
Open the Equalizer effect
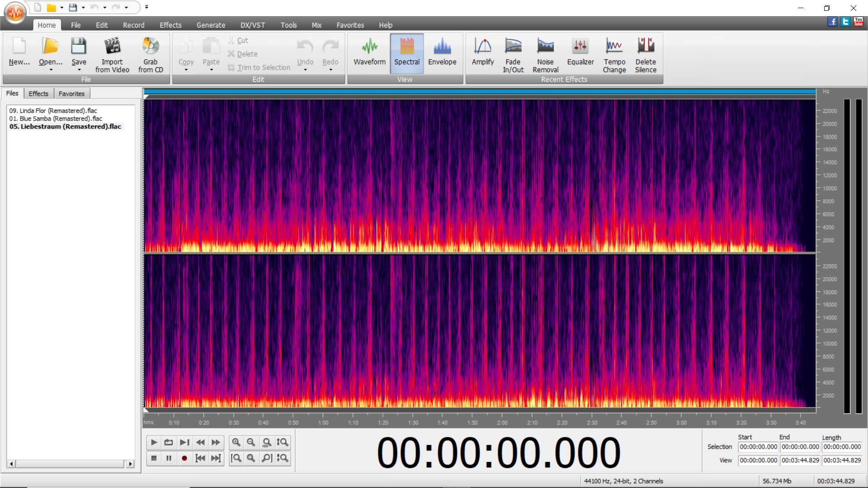point(580,53)
